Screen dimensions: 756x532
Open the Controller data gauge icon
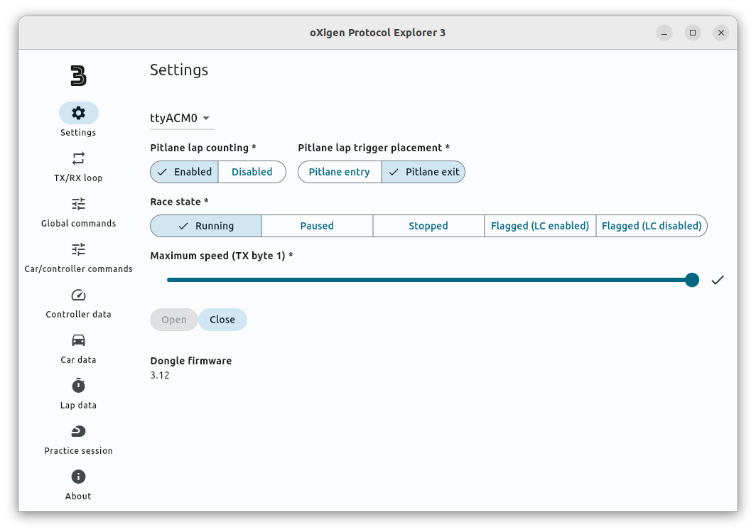78,295
